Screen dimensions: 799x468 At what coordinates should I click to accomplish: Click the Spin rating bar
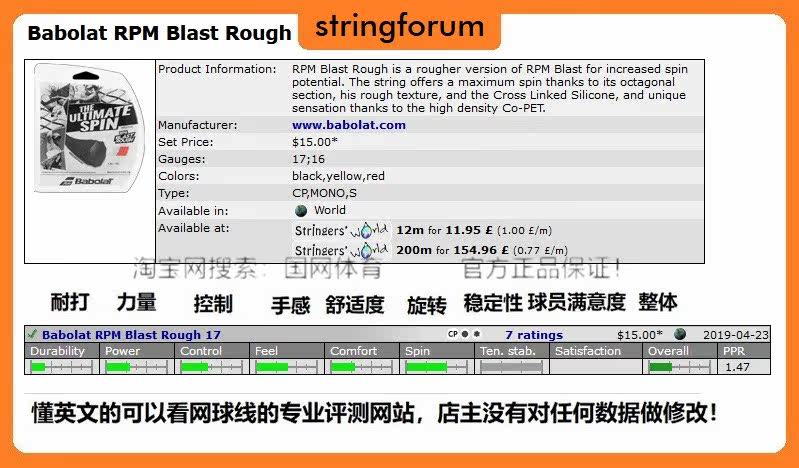point(437,367)
